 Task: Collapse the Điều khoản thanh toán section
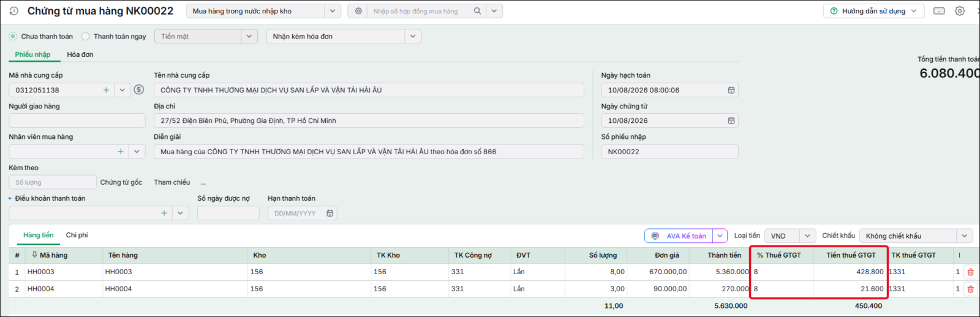point(10,198)
